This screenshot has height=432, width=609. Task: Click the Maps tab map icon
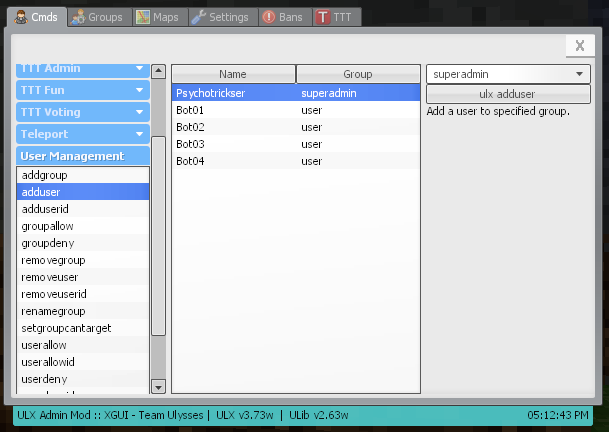click(x=143, y=17)
